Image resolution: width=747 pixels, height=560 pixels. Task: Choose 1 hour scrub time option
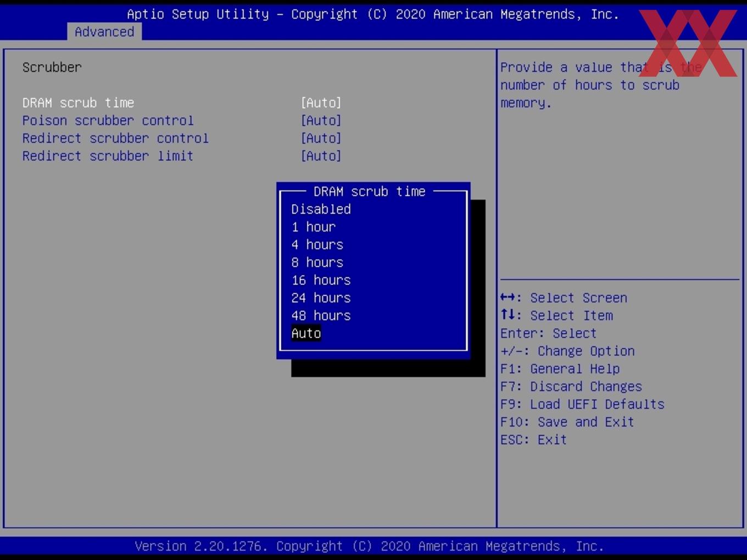click(x=314, y=227)
